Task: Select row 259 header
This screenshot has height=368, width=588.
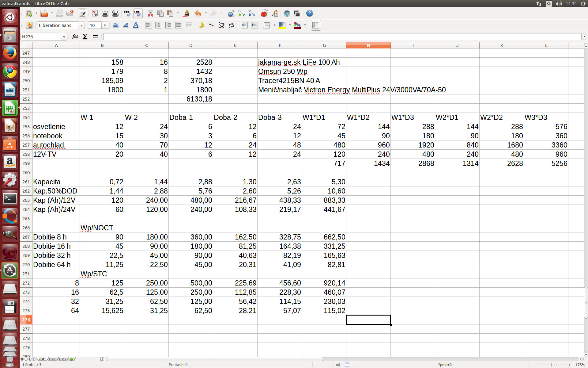Action: coord(26,163)
